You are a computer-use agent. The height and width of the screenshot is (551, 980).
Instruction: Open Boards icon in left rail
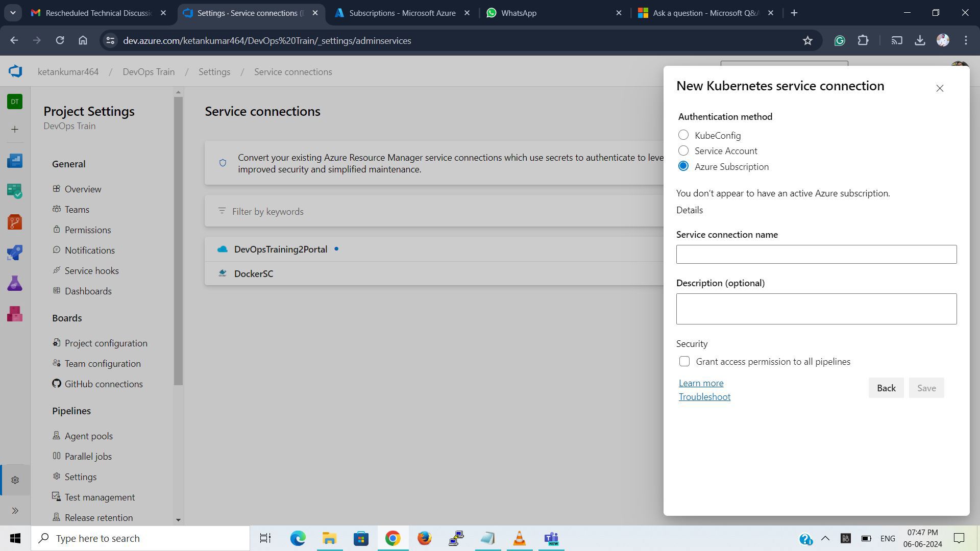point(15,191)
